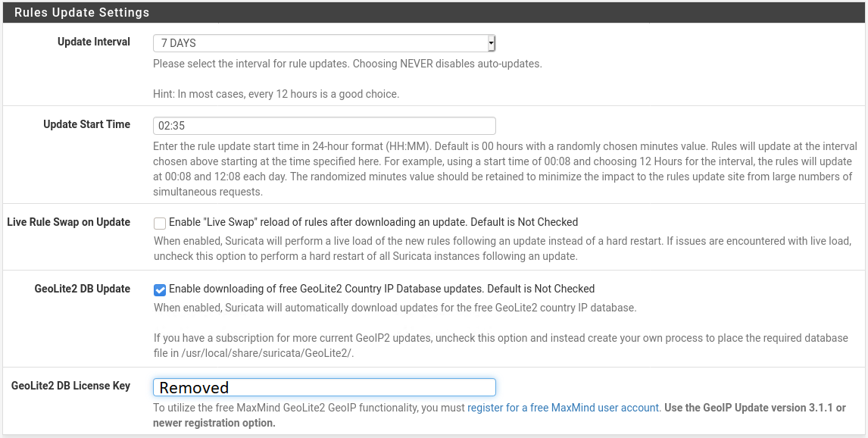Click into the Update Start Time field
Image resolution: width=868 pixels, height=438 pixels.
tap(324, 126)
